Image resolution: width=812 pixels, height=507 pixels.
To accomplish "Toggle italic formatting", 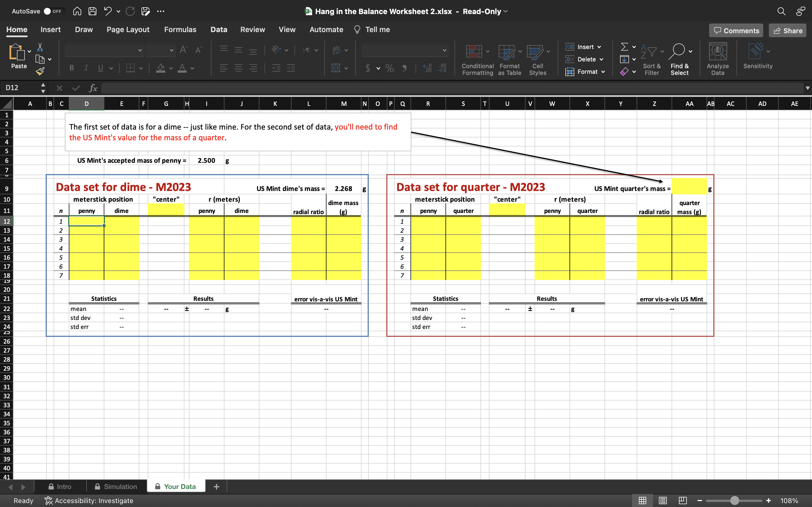I will (86, 68).
